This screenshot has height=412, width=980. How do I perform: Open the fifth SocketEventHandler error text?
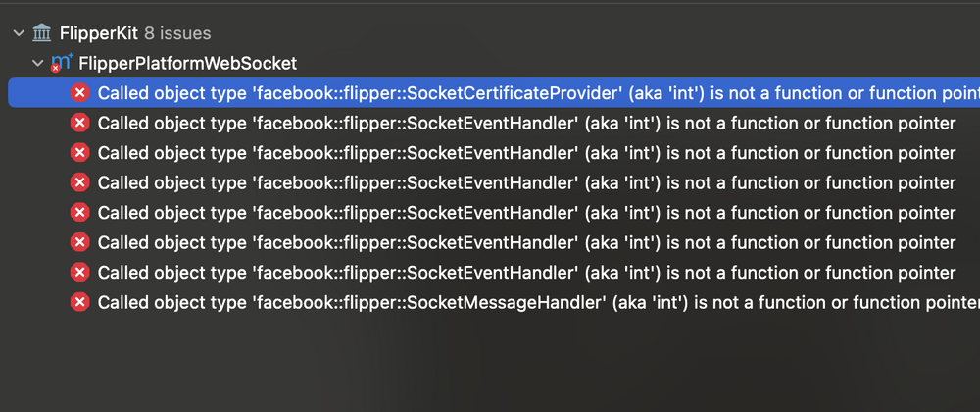pyautogui.click(x=526, y=242)
